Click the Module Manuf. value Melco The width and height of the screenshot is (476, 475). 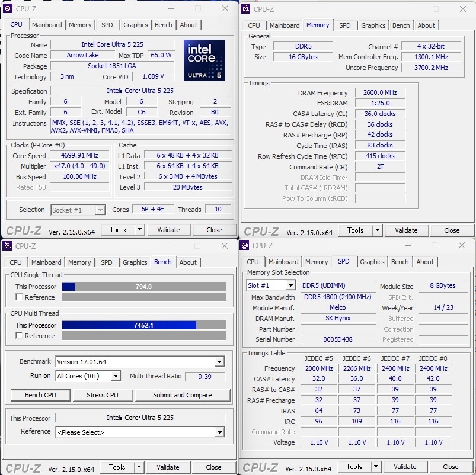(x=338, y=307)
